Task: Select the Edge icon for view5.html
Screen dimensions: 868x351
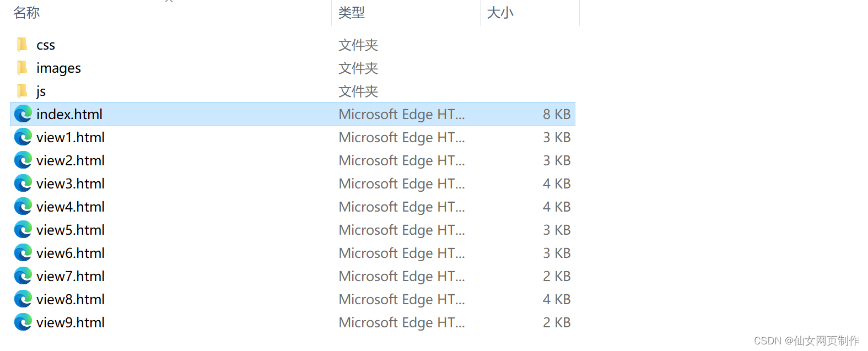Action: 23,230
